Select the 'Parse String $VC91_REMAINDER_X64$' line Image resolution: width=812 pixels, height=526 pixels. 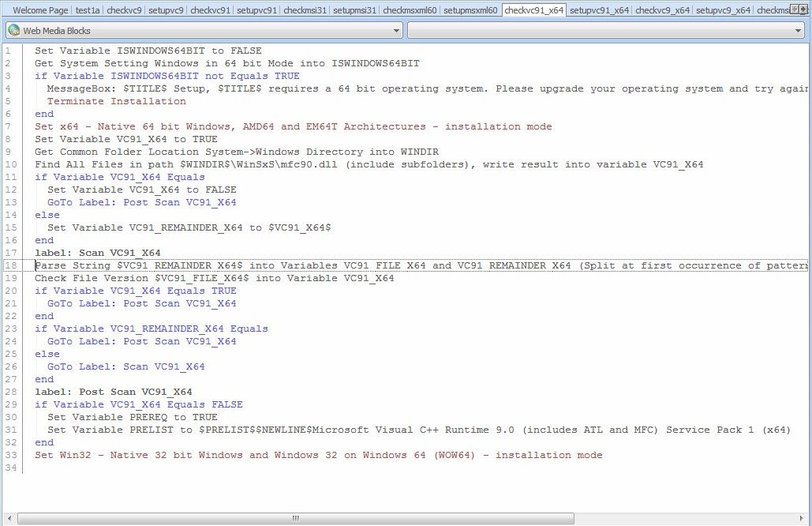(x=421, y=265)
